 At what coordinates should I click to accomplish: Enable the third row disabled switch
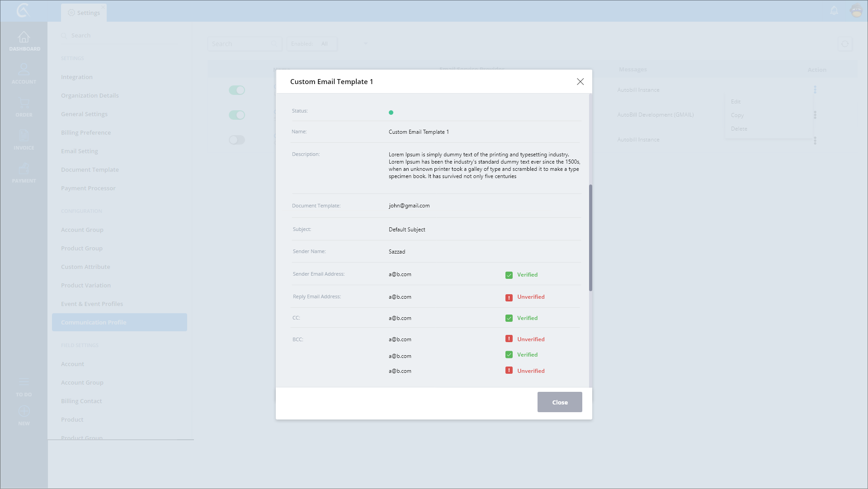pos(236,140)
